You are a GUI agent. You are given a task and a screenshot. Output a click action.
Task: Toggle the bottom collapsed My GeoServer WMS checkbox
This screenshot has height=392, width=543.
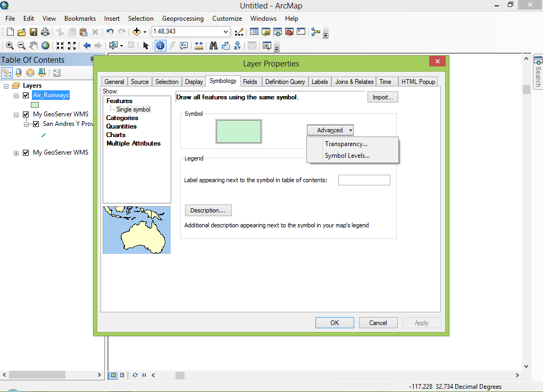click(26, 152)
